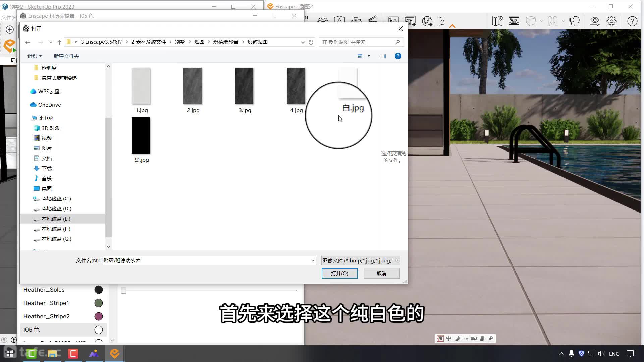Click ENG language indicator in tray
This screenshot has width=644, height=362.
[x=614, y=354]
